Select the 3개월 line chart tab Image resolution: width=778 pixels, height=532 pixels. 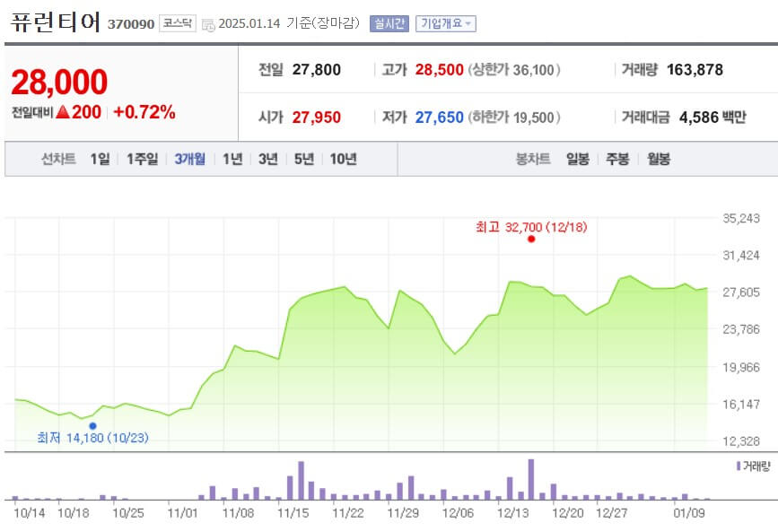pos(189,159)
